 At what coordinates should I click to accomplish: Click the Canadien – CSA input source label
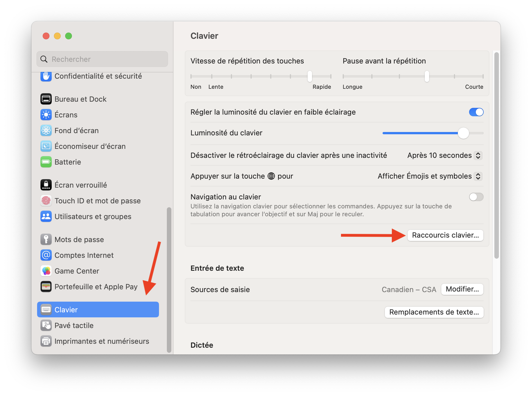click(409, 290)
